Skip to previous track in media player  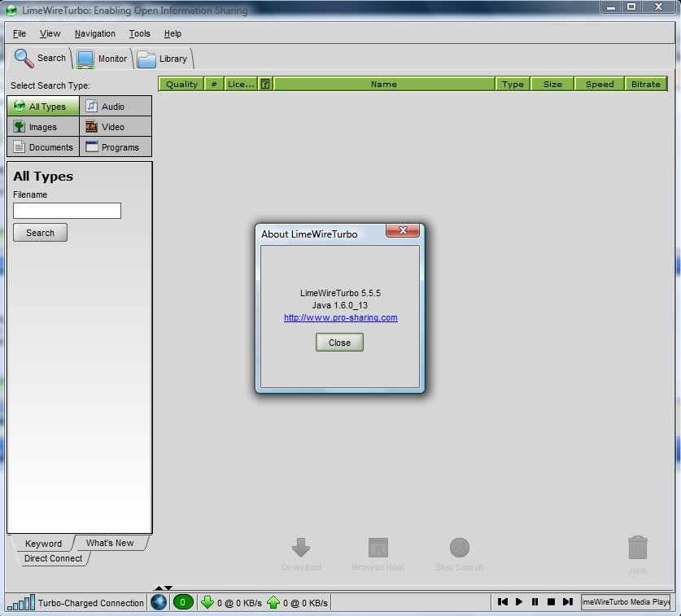click(503, 601)
